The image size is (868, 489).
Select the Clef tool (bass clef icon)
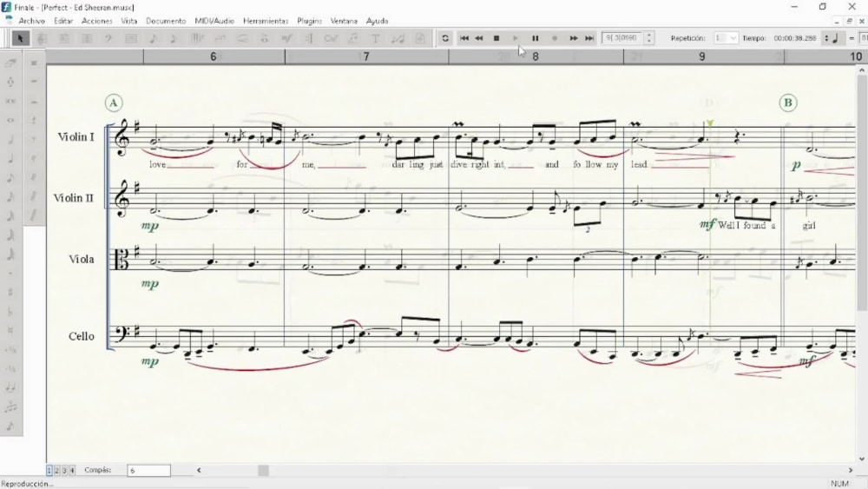pyautogui.click(x=108, y=38)
